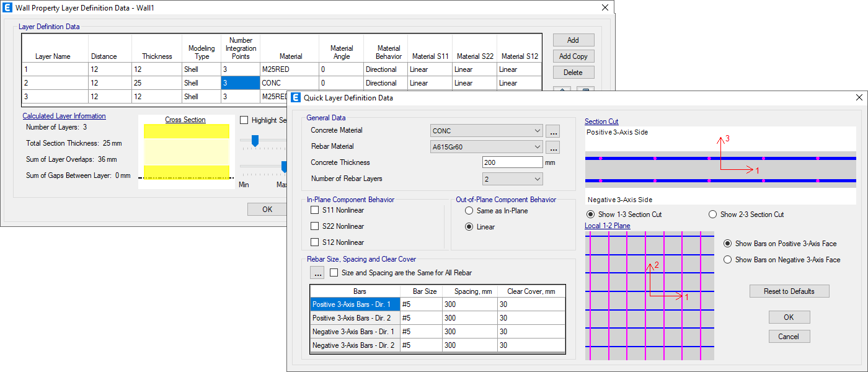
Task: Click the Quick Layer Definition title icon
Action: pyautogui.click(x=296, y=98)
